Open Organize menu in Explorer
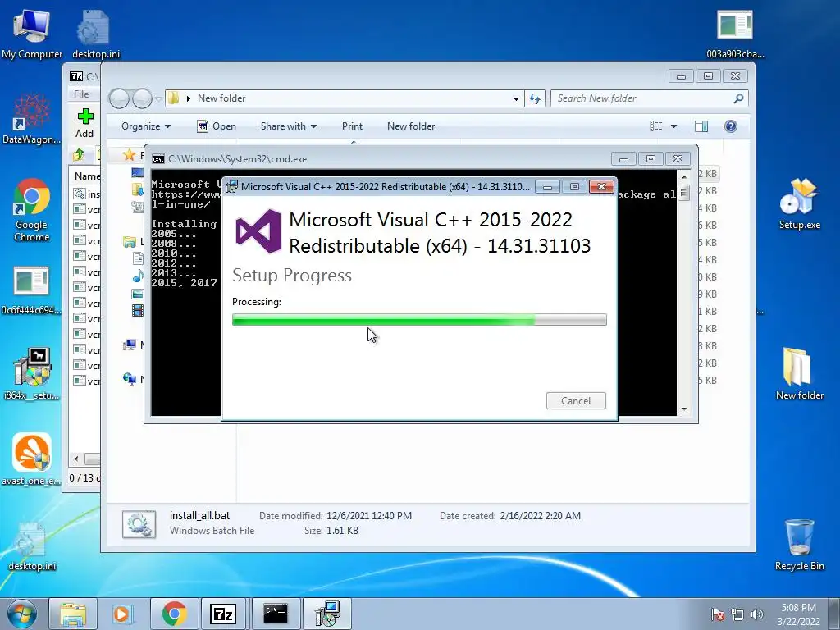The height and width of the screenshot is (630, 840). pos(146,126)
